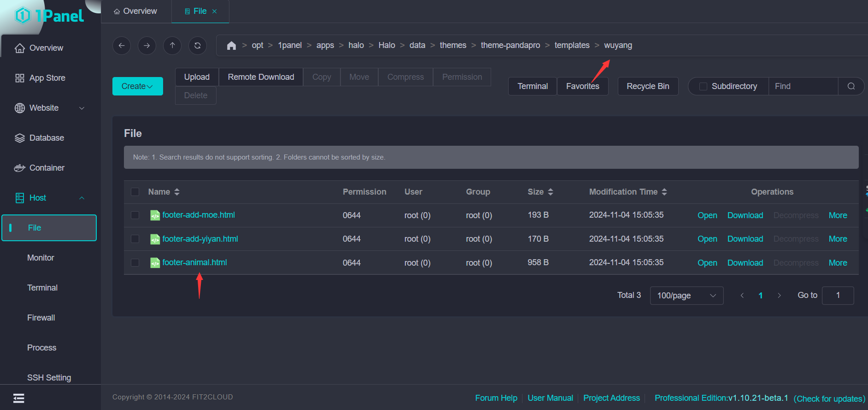Open footer-animal.html via Open link

tap(707, 263)
